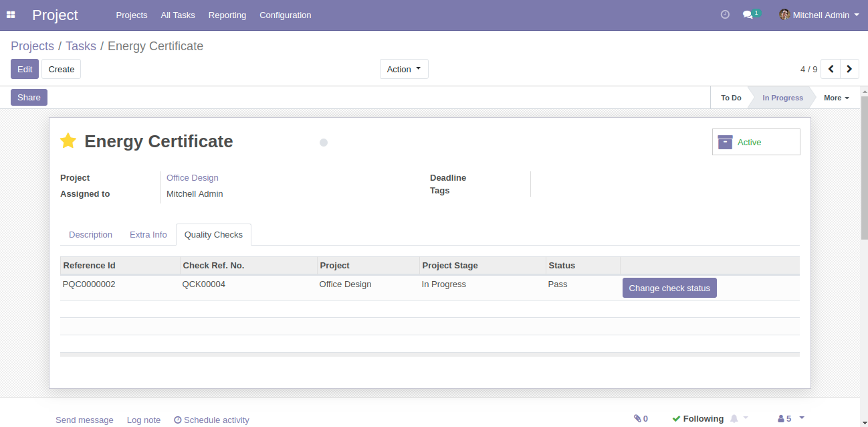
Task: Expand the Action dropdown
Action: 404,69
